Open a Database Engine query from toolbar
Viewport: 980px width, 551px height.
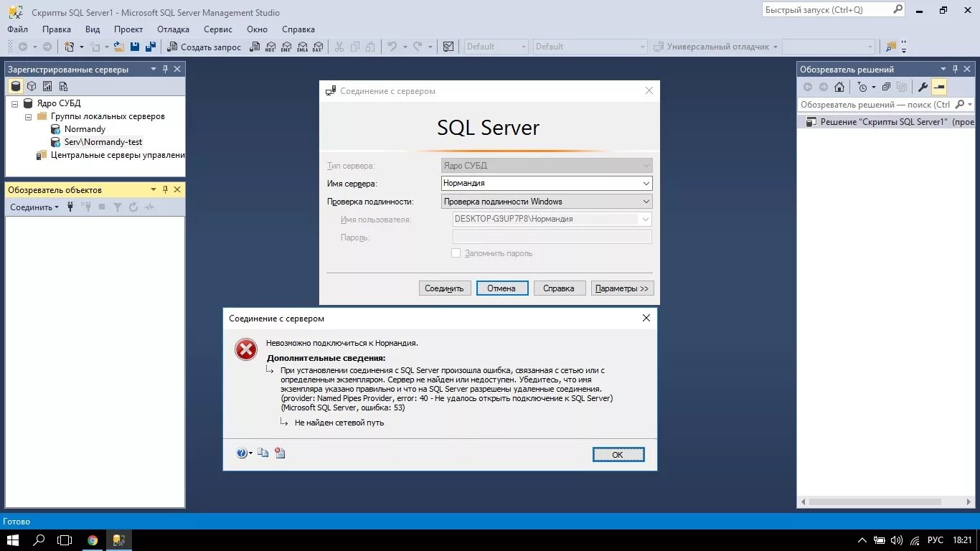pos(255,47)
